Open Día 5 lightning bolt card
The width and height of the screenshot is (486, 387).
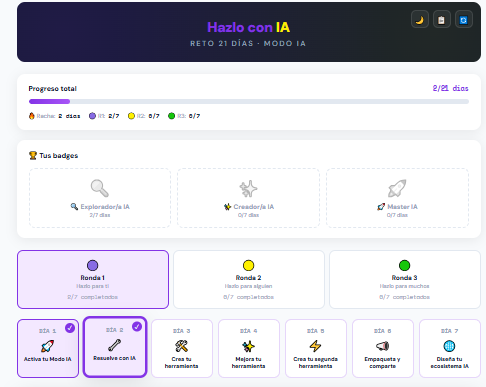coord(316,348)
